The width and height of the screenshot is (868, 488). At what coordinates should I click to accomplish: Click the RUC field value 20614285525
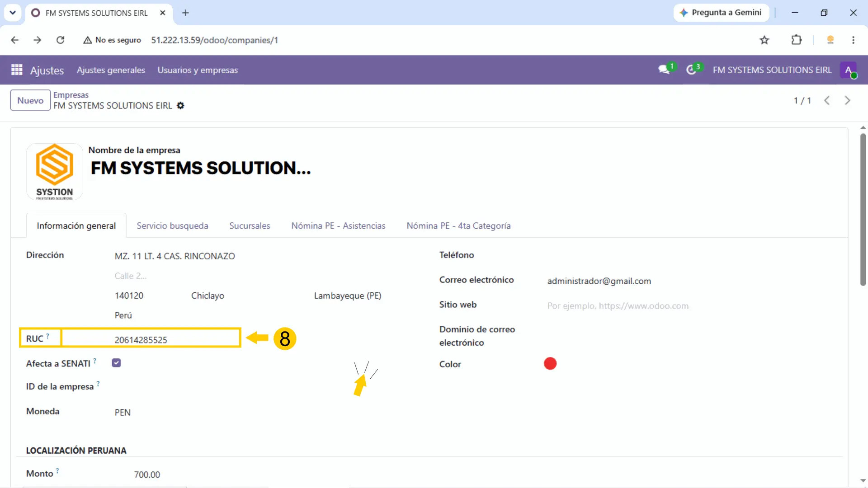141,340
